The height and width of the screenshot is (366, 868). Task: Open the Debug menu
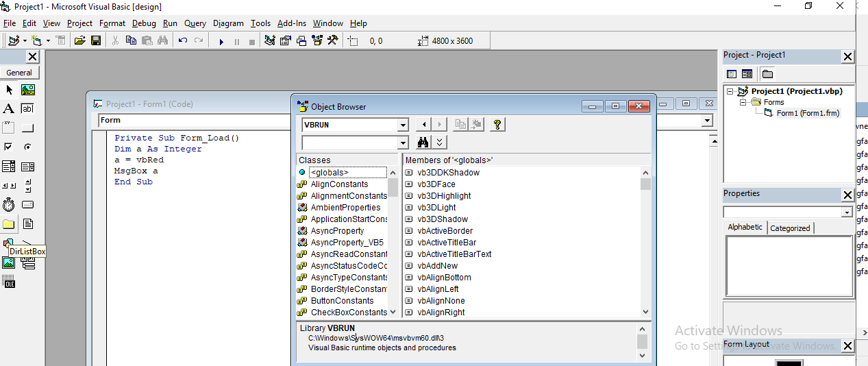coord(144,23)
